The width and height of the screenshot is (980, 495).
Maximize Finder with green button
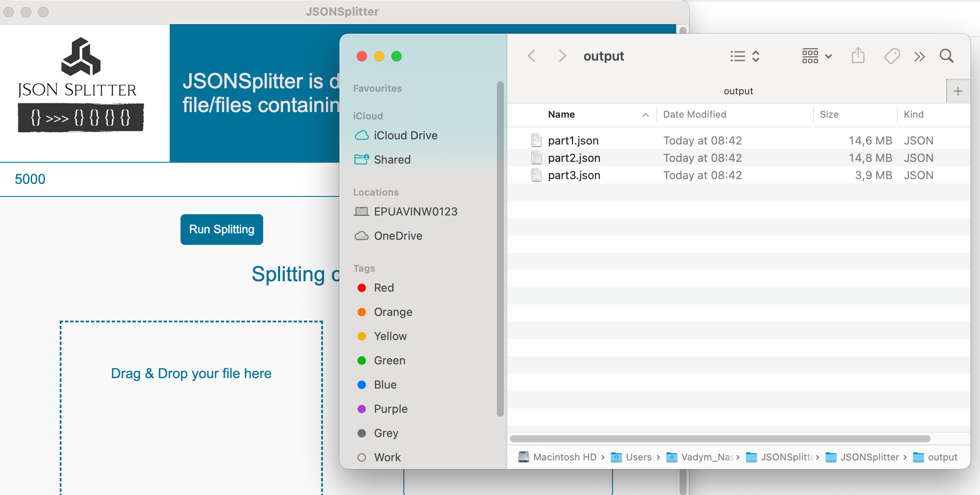point(397,56)
